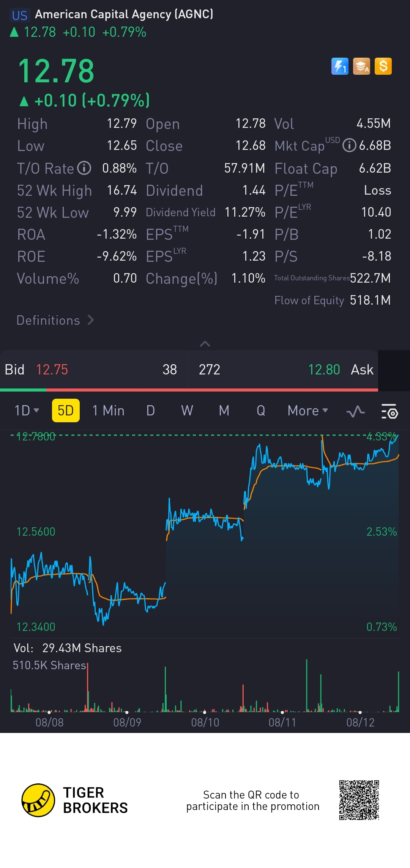Screen dimensions: 410x868
Task: Tap the 08/09 date marker
Action: click(127, 722)
